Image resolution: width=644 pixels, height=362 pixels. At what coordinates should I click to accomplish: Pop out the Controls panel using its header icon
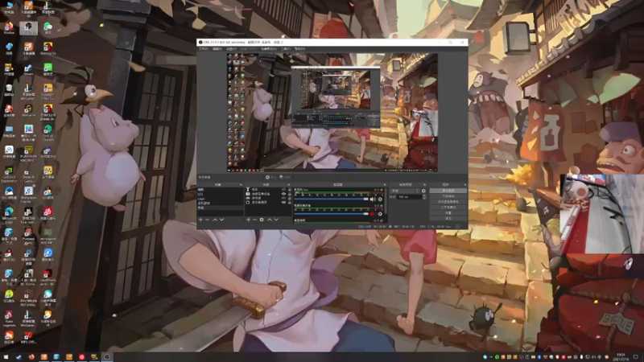[465, 185]
